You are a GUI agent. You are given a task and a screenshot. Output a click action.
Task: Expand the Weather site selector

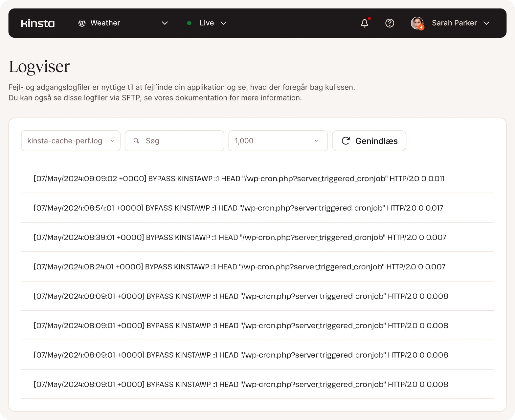click(165, 23)
